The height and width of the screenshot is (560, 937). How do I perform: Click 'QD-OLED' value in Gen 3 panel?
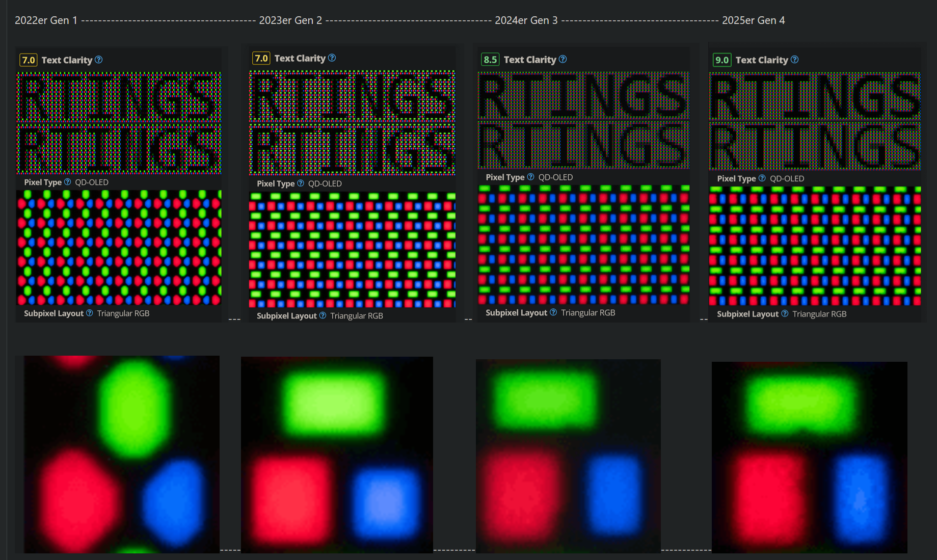click(555, 177)
